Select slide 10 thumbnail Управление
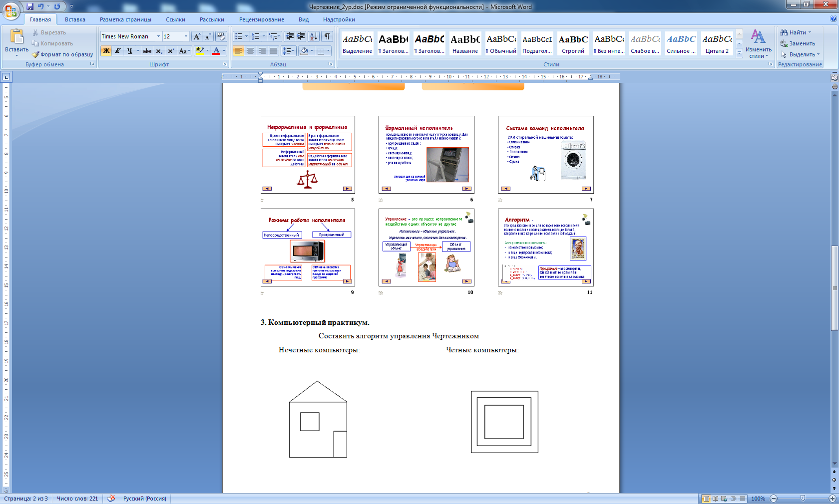Image resolution: width=839 pixels, height=504 pixels. coord(426,248)
